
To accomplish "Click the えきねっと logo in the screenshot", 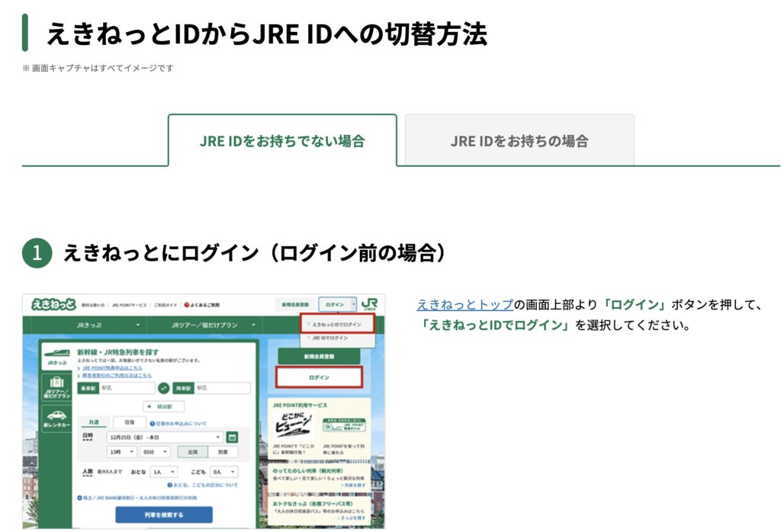I will click(x=53, y=304).
